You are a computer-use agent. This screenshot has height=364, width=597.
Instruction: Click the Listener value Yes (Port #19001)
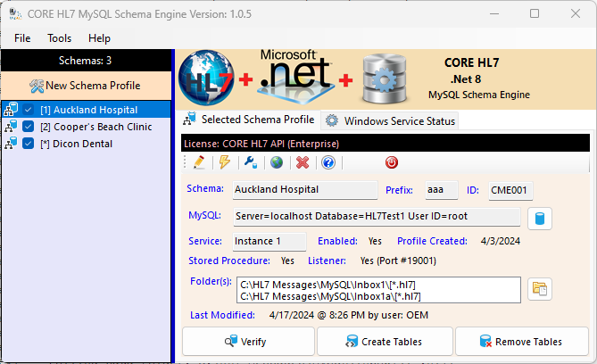click(x=398, y=261)
